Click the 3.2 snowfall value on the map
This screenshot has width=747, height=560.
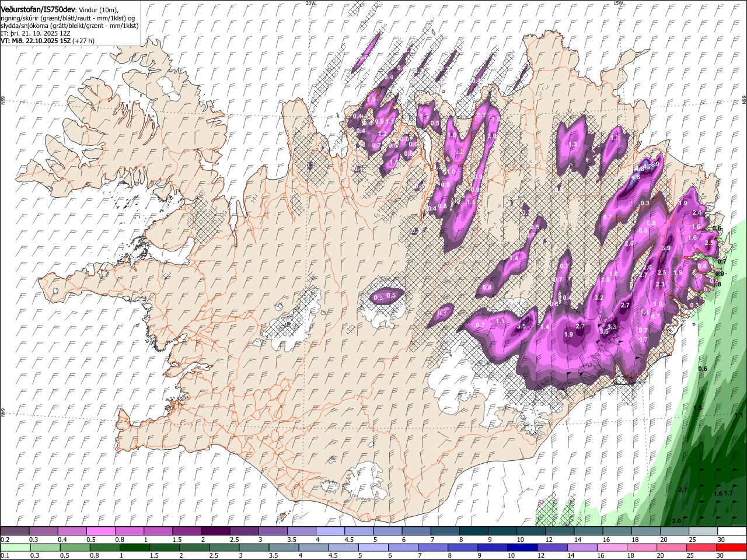[x=599, y=297]
